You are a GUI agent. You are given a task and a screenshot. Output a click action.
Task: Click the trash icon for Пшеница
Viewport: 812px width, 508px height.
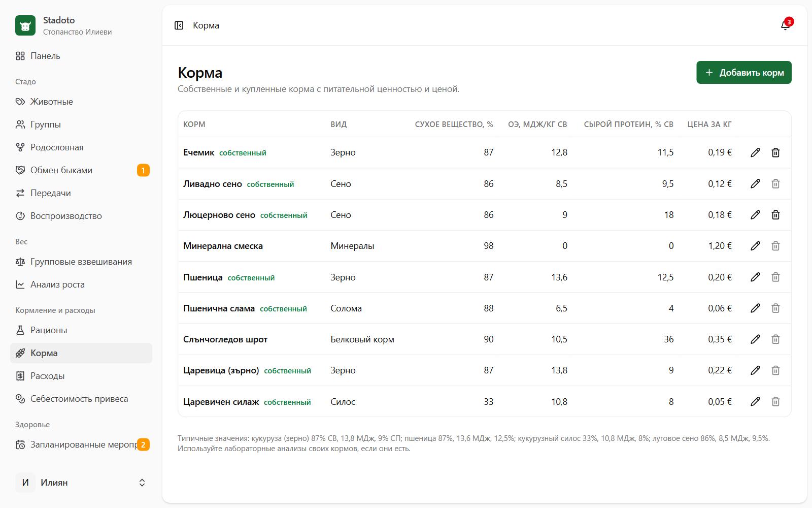tap(775, 277)
